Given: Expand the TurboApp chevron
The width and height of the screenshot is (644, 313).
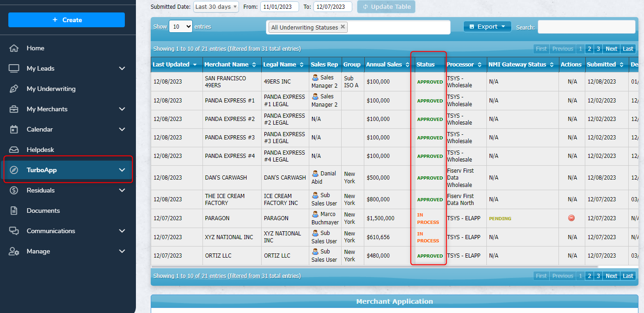Looking at the screenshot, I should [122, 170].
